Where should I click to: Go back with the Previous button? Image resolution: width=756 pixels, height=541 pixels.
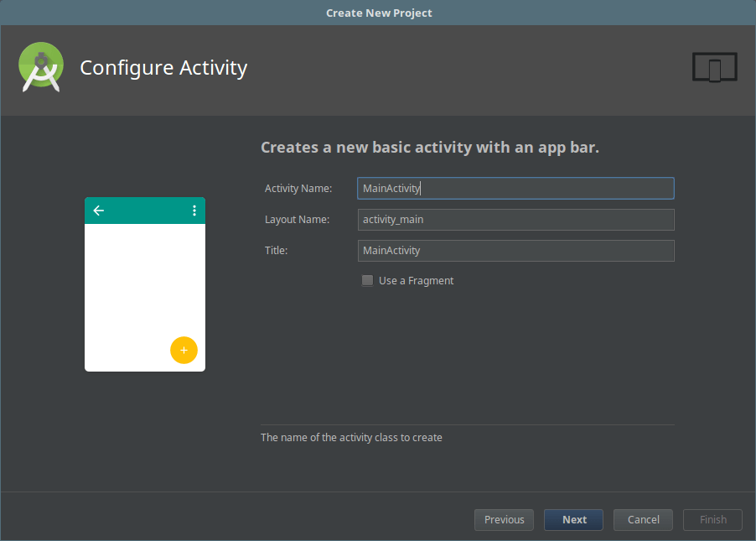point(504,520)
